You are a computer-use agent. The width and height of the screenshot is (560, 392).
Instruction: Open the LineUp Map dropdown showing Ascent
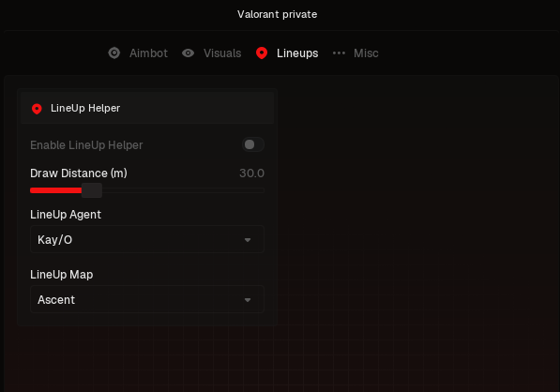click(147, 299)
